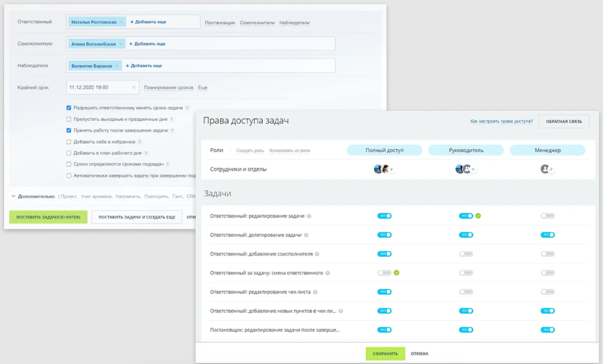The width and height of the screenshot is (603, 364).
Task: Open help icon next to редактирование чек-листа
Action: [315, 292]
